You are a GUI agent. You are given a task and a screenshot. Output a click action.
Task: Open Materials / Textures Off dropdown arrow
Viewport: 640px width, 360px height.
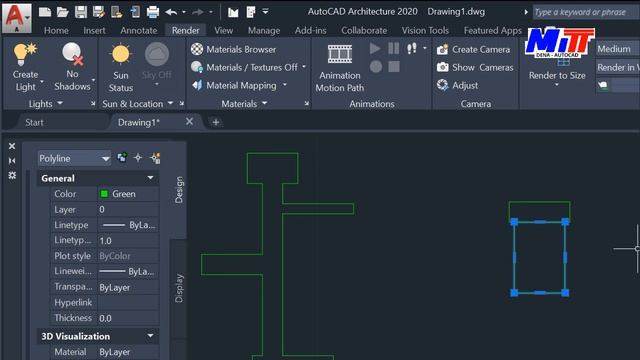click(x=304, y=67)
